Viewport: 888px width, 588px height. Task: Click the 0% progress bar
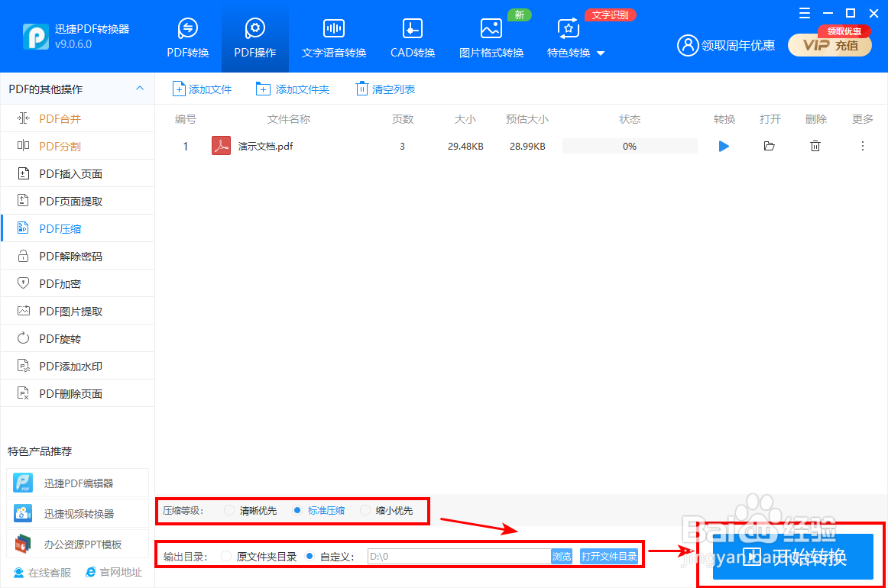pyautogui.click(x=630, y=146)
